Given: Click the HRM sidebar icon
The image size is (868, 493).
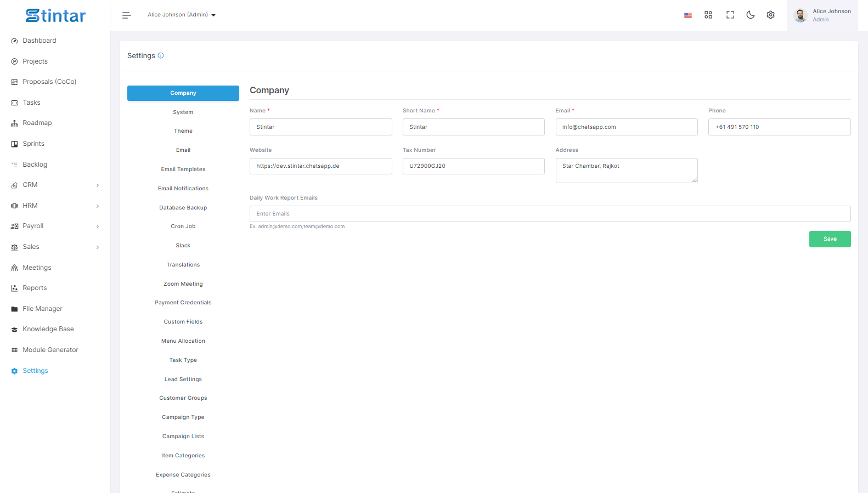Looking at the screenshot, I should (x=14, y=206).
